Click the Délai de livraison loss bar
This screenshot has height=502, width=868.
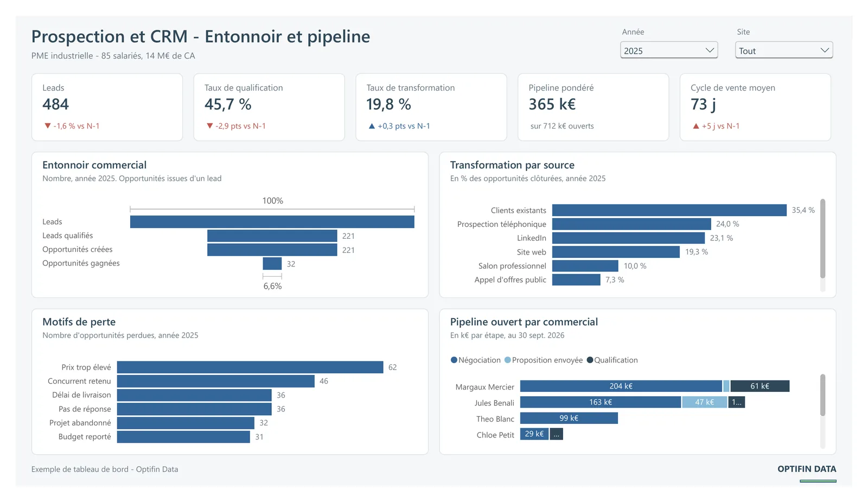tap(194, 395)
